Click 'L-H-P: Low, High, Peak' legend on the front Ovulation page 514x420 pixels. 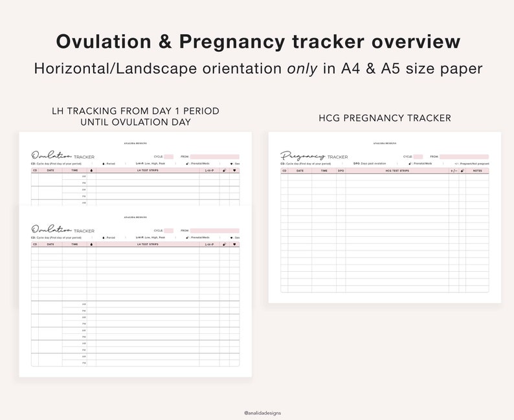coord(150,238)
